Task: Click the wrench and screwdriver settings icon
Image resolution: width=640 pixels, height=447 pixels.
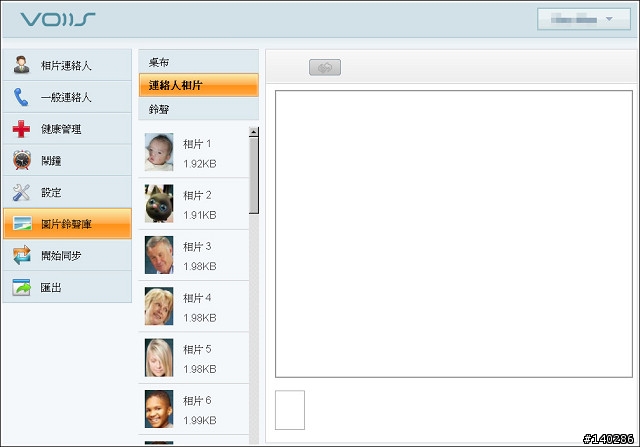Action: point(21,192)
